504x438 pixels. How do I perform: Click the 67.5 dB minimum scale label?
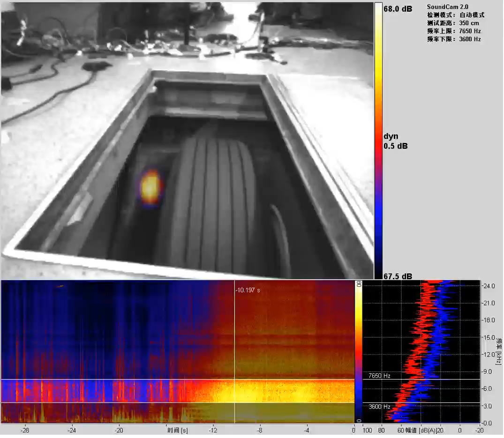(x=398, y=276)
